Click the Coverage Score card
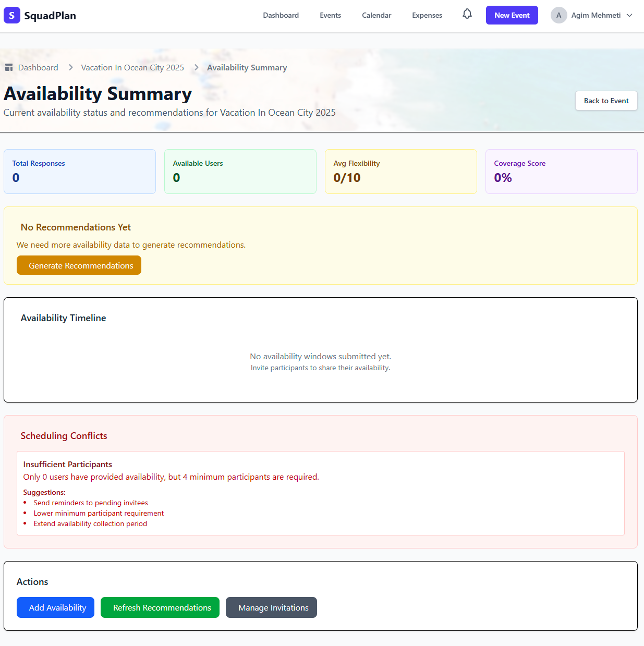 [x=561, y=172]
